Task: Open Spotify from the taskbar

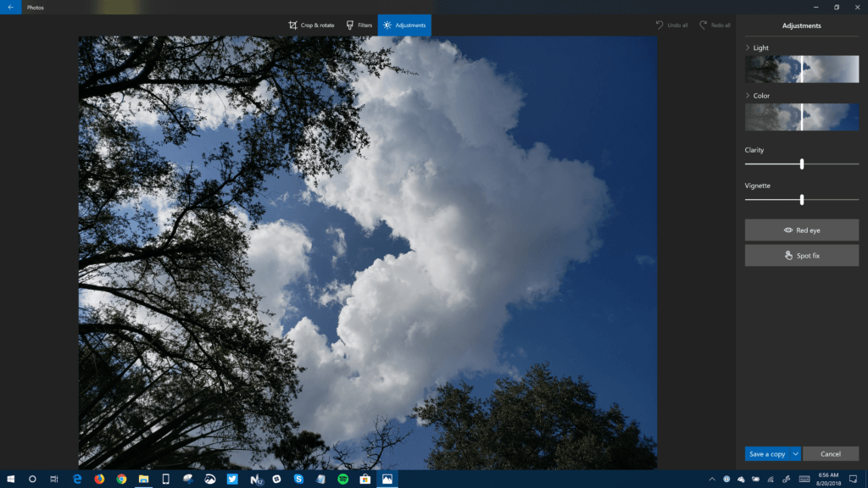Action: point(342,479)
